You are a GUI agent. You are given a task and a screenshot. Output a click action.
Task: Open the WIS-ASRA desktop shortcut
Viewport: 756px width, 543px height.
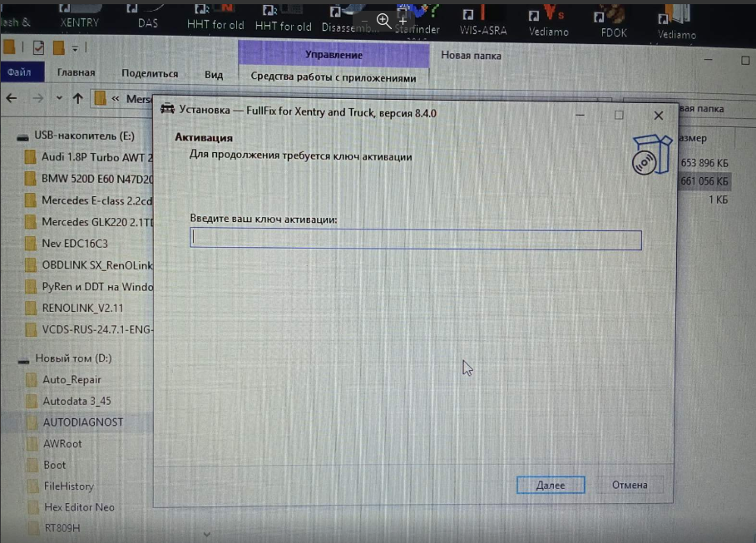(x=483, y=20)
